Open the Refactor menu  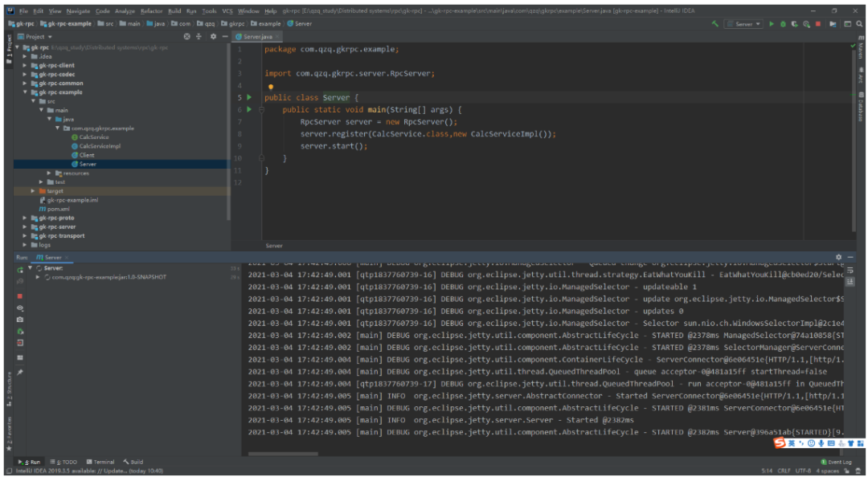point(151,11)
